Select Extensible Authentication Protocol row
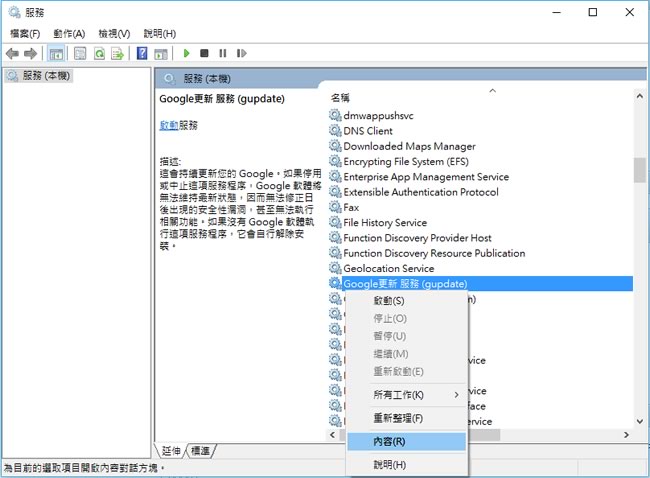650x478 pixels. pos(481,192)
